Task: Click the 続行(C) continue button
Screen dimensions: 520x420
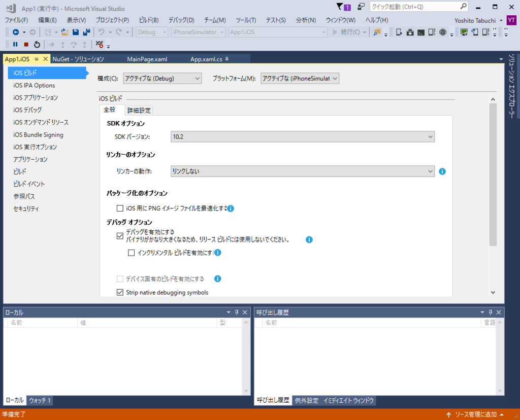Action: tap(346, 32)
